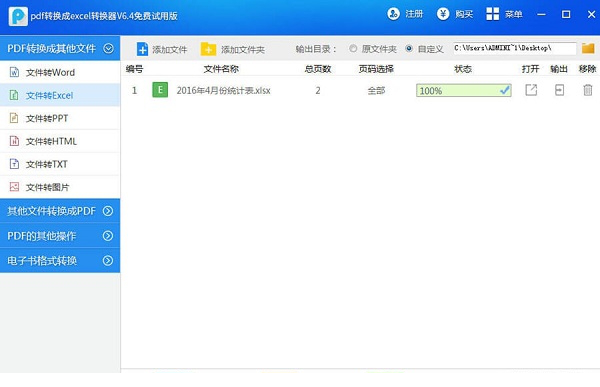Browse output folder with orange folder icon
600x387 pixels.
click(x=588, y=48)
